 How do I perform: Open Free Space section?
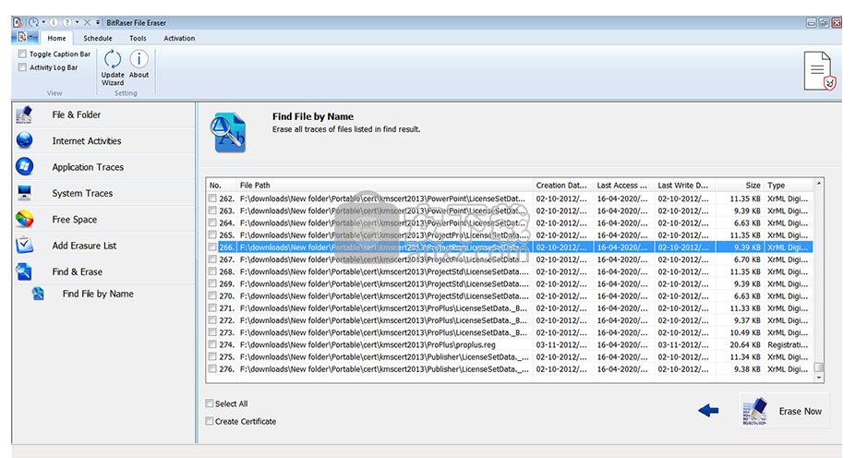click(x=104, y=220)
